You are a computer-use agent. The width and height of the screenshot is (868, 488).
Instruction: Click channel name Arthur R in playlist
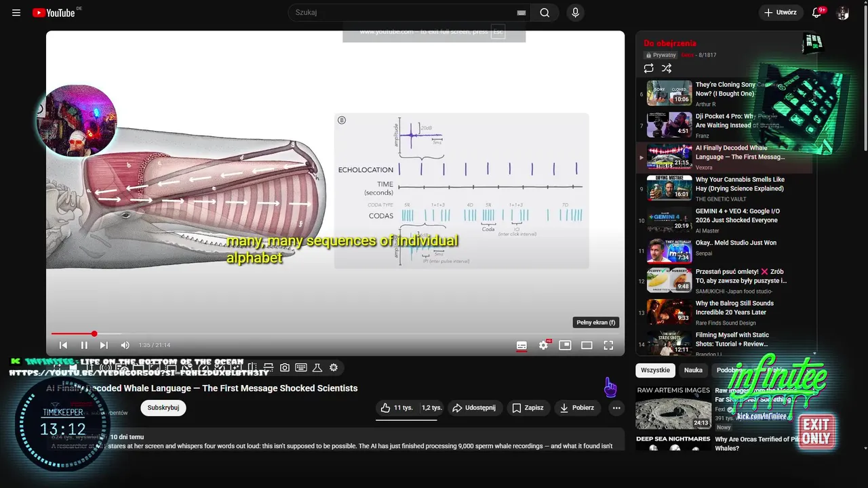(705, 104)
